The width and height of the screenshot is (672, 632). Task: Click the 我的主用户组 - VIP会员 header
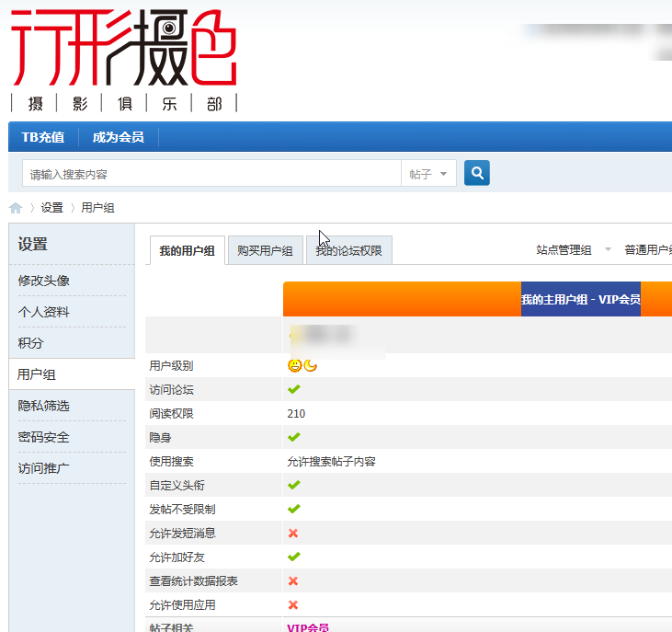coord(581,299)
